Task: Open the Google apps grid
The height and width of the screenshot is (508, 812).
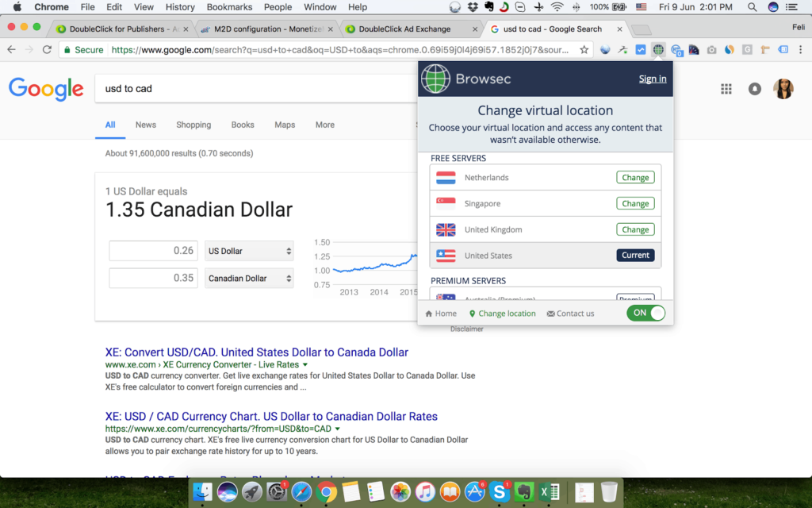Action: [x=726, y=89]
